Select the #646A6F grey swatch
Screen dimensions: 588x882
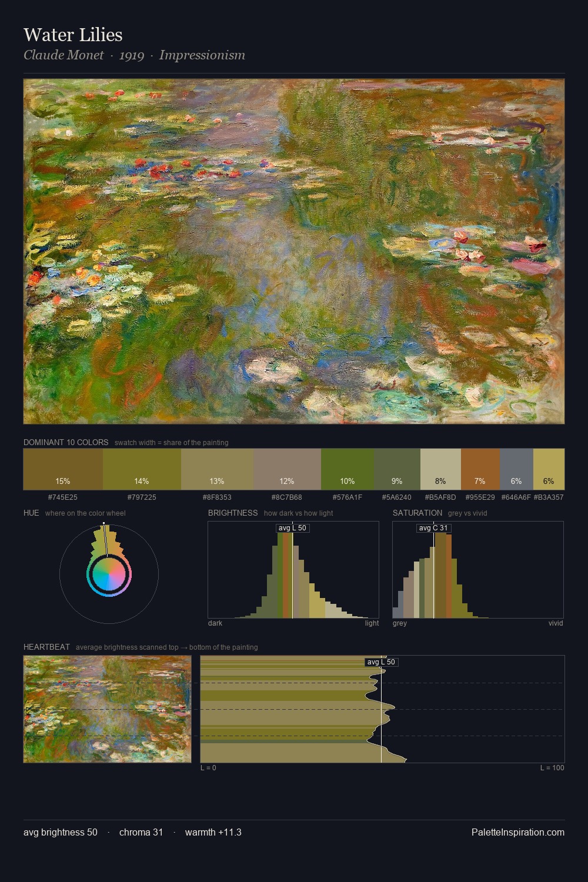(516, 469)
